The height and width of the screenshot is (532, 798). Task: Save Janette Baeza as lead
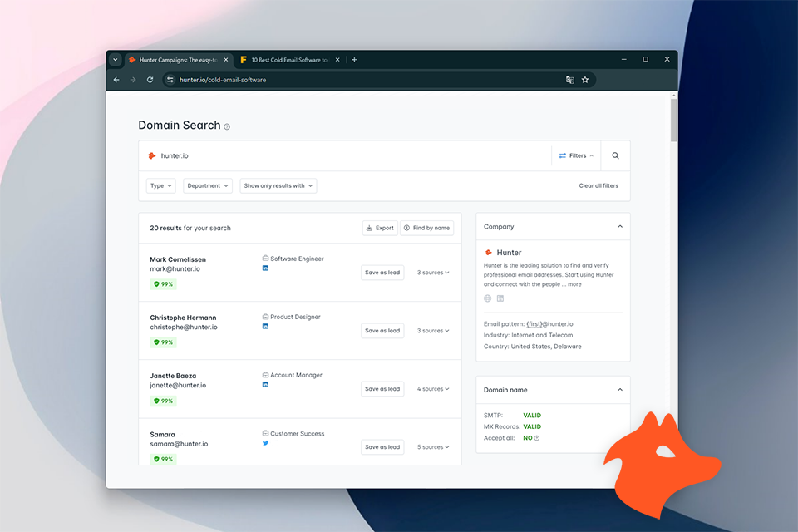point(382,389)
